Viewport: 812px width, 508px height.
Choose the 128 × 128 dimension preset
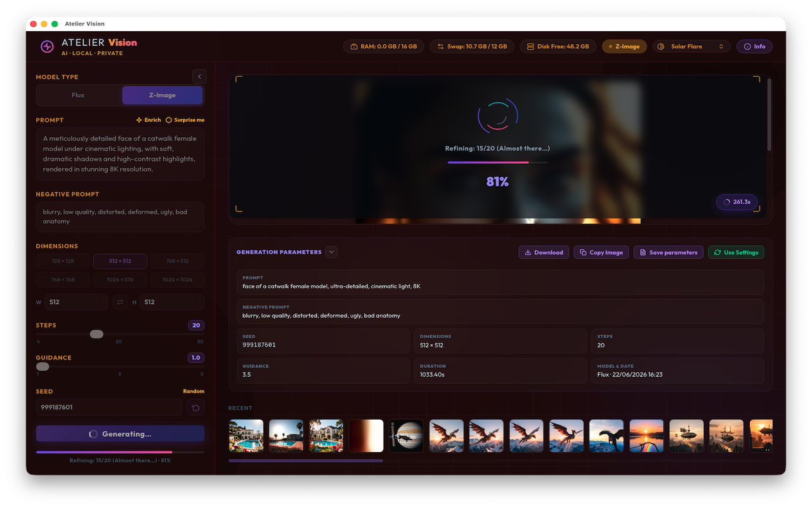coord(63,261)
